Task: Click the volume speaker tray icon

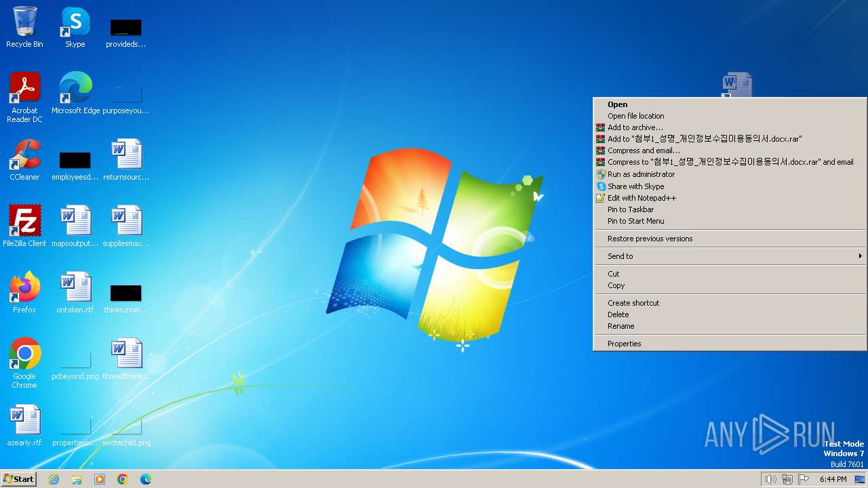Action: click(770, 479)
